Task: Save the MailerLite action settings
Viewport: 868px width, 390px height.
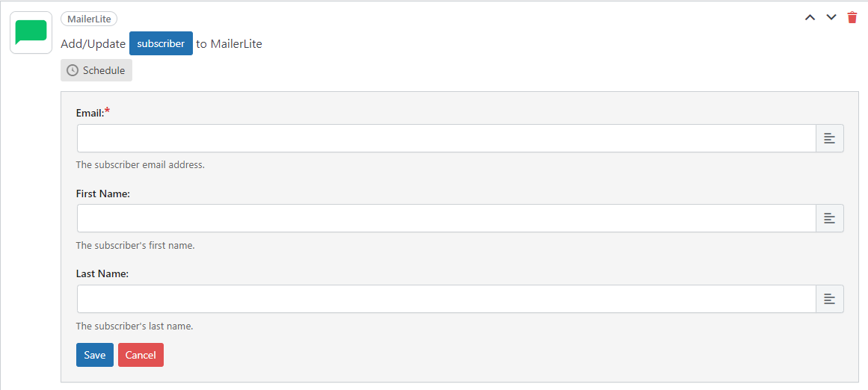Action: point(95,355)
